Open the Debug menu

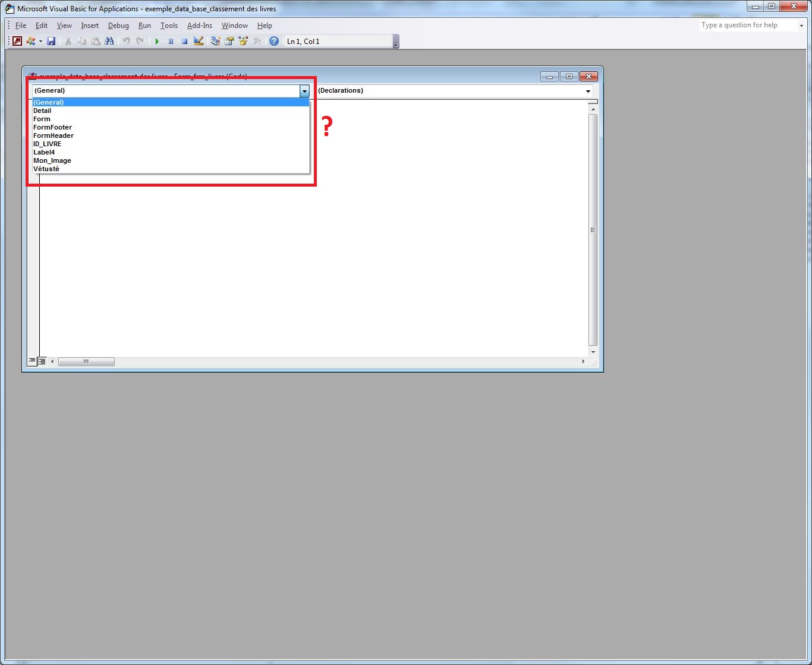(x=118, y=26)
